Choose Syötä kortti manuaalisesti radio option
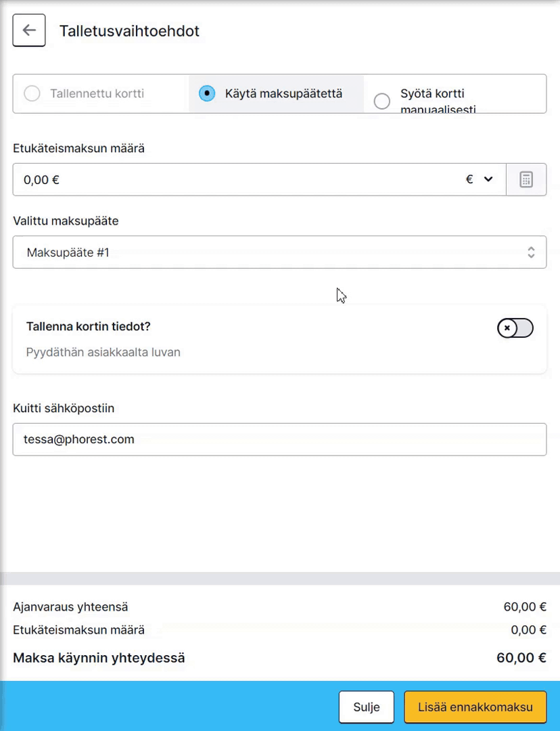 click(x=382, y=101)
